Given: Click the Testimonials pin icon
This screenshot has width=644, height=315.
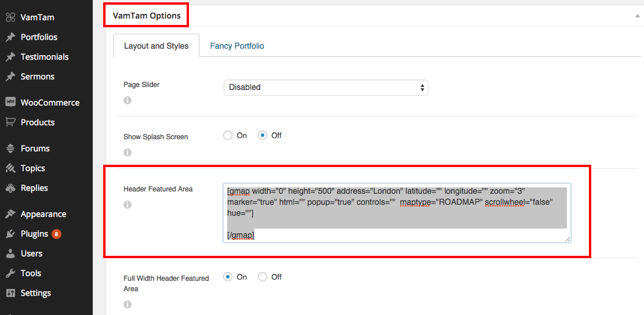Looking at the screenshot, I should coord(10,57).
